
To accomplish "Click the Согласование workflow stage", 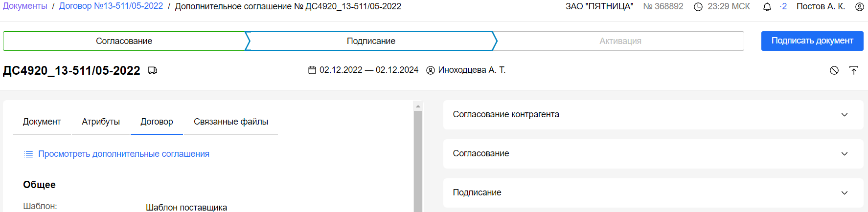I will (124, 41).
